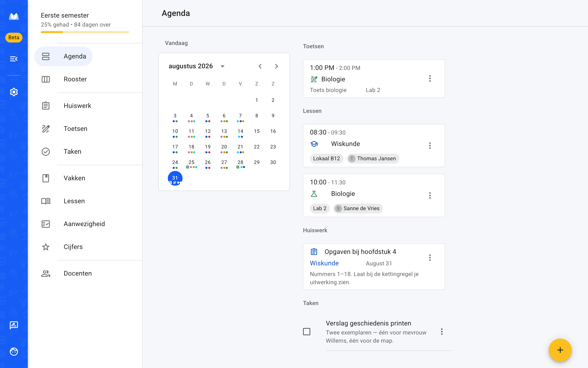Click the Aanwezigheid checklist icon
588x368 pixels.
tap(46, 224)
